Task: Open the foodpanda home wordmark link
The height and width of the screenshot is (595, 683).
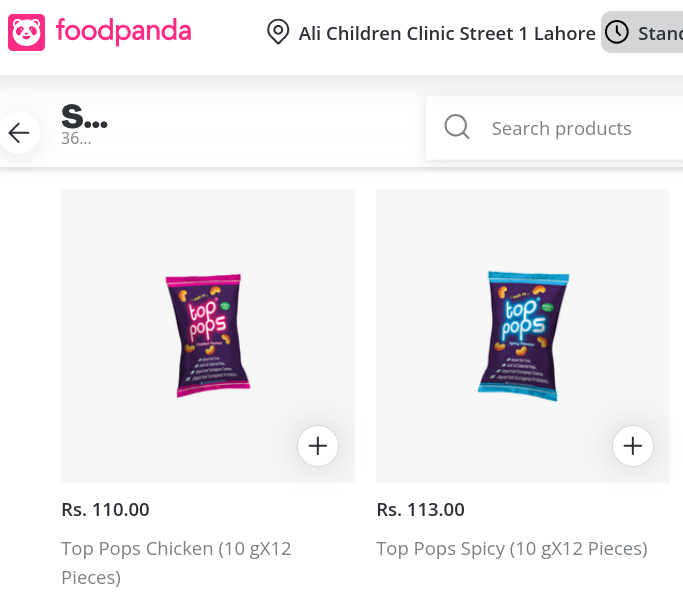Action: [x=123, y=32]
